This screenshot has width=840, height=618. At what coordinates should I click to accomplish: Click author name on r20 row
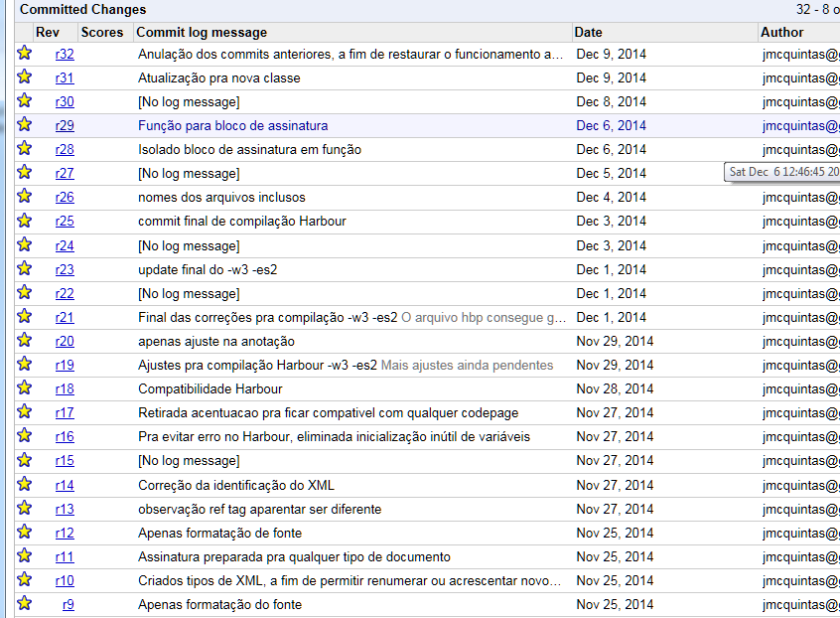coord(800,341)
